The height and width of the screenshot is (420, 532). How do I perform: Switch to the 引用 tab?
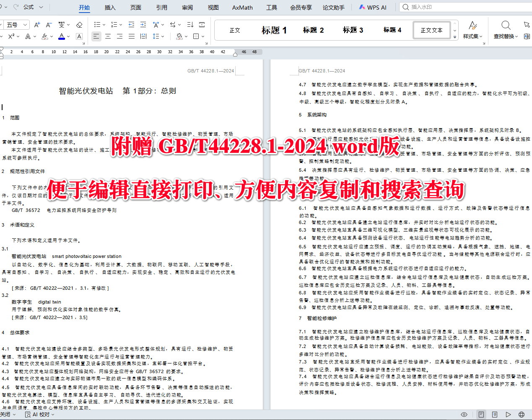[x=162, y=8]
